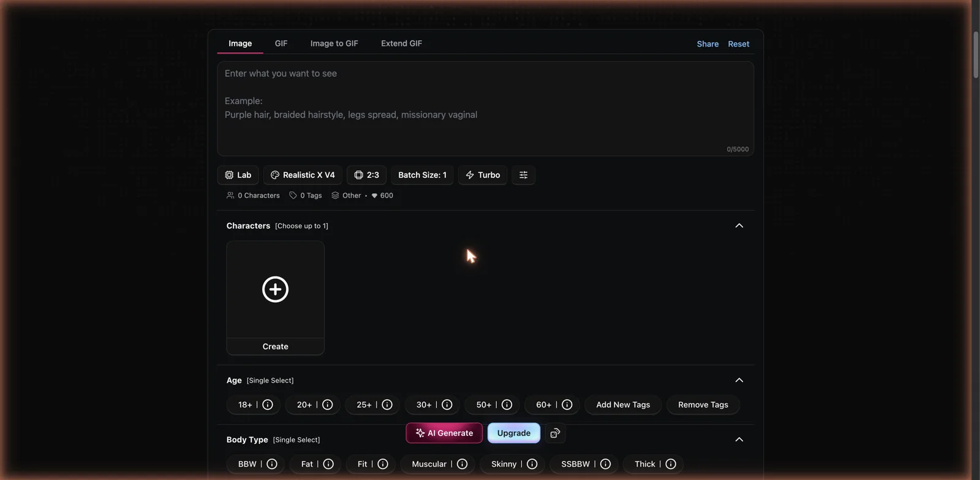This screenshot has height=480, width=980.
Task: Show info for Fit body type
Action: pos(383,464)
